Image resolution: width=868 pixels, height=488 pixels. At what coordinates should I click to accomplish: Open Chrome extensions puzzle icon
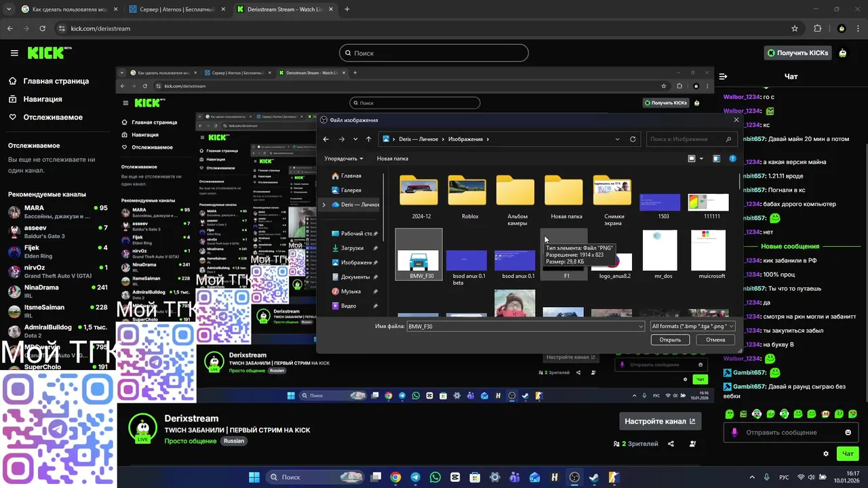tap(817, 28)
